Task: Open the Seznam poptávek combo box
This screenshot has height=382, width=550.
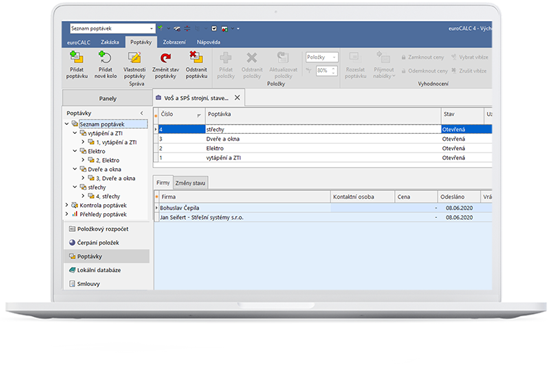Action: 151,28
